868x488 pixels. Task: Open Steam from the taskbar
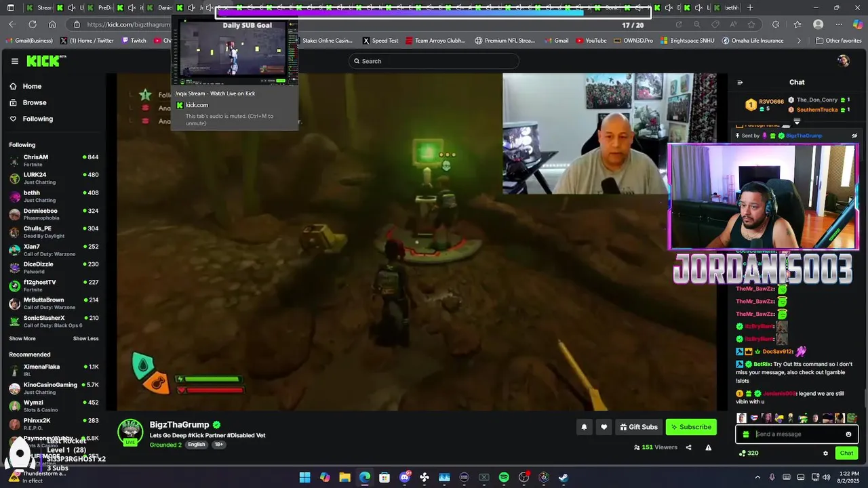[563, 477]
